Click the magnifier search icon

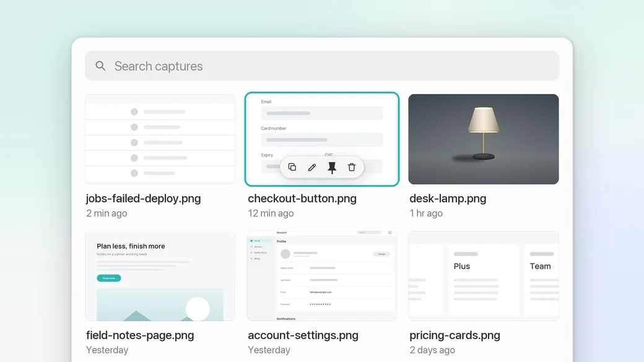(100, 66)
